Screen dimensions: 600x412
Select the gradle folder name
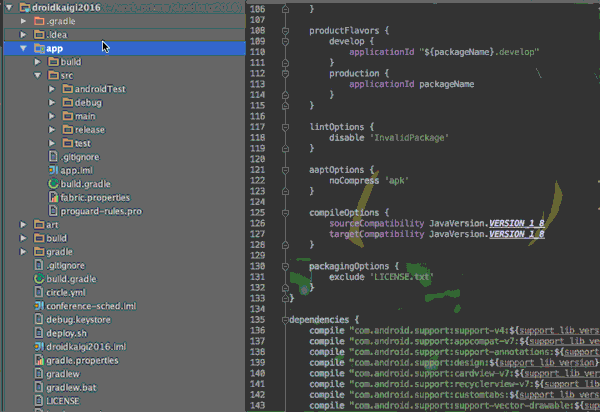click(59, 252)
